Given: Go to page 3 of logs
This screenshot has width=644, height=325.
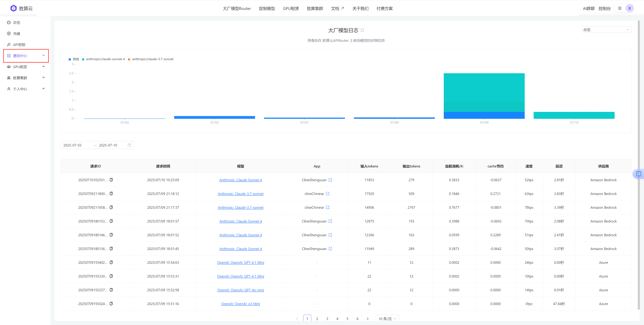Looking at the screenshot, I should click(327, 318).
